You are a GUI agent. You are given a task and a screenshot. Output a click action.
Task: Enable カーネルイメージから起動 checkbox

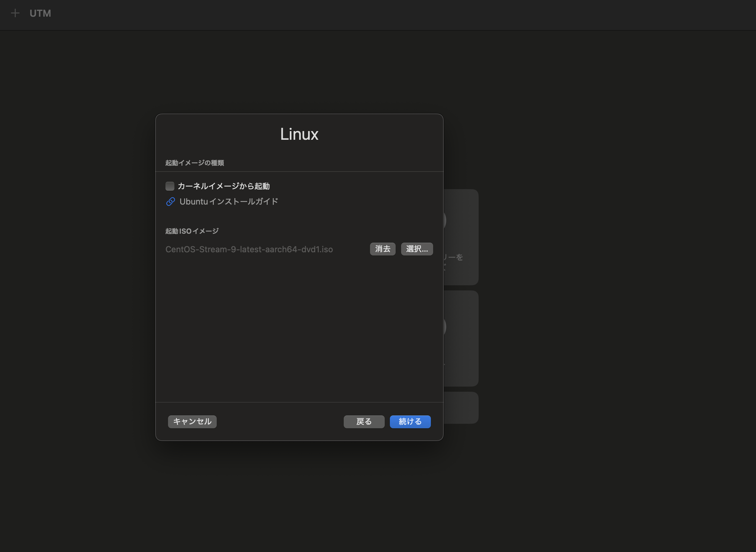(x=170, y=186)
